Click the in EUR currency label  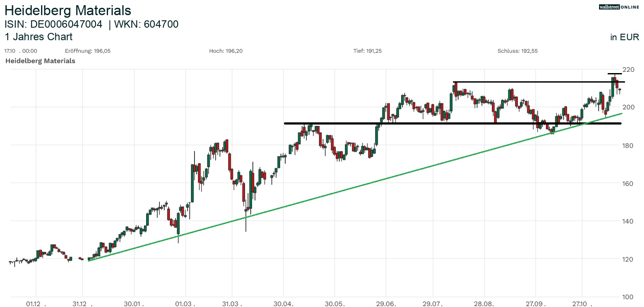625,37
